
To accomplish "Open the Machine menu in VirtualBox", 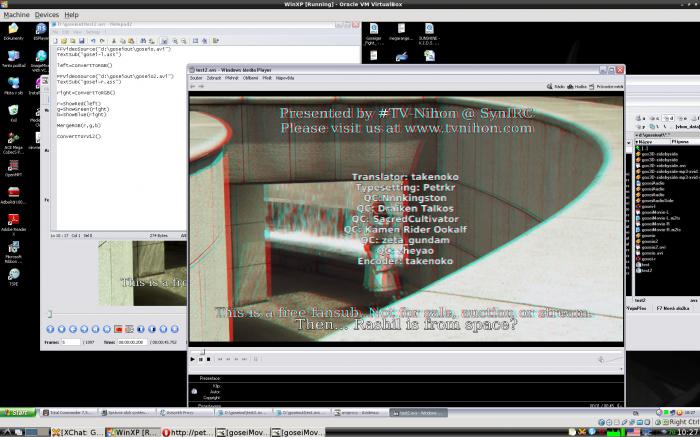I will click(16, 15).
